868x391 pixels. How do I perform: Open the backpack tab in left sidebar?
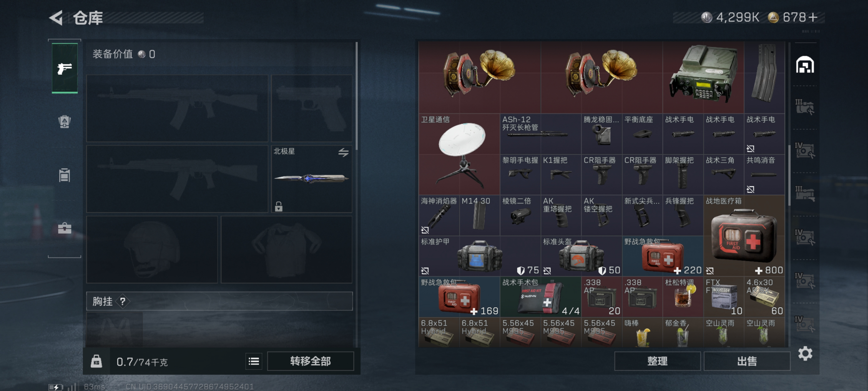pos(64,121)
